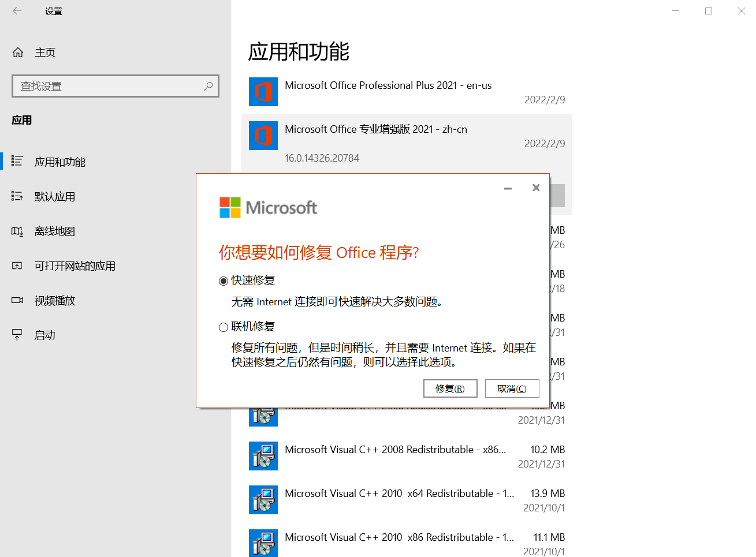The height and width of the screenshot is (557, 756).
Task: Open 启动 in the sidebar
Action: tap(116, 335)
